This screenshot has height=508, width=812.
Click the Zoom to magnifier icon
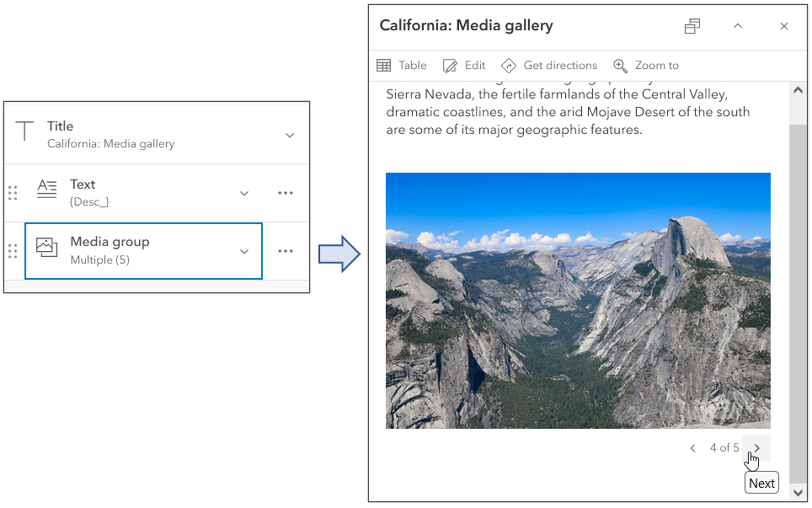(x=620, y=65)
